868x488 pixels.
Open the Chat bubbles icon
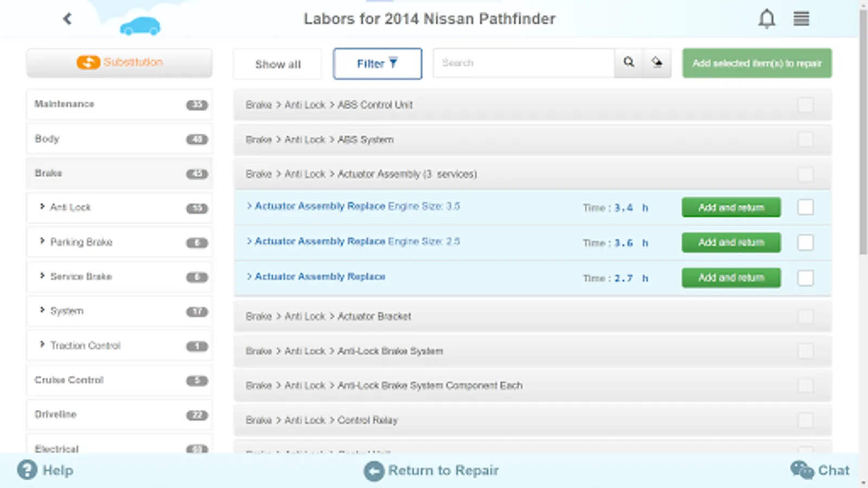click(802, 470)
